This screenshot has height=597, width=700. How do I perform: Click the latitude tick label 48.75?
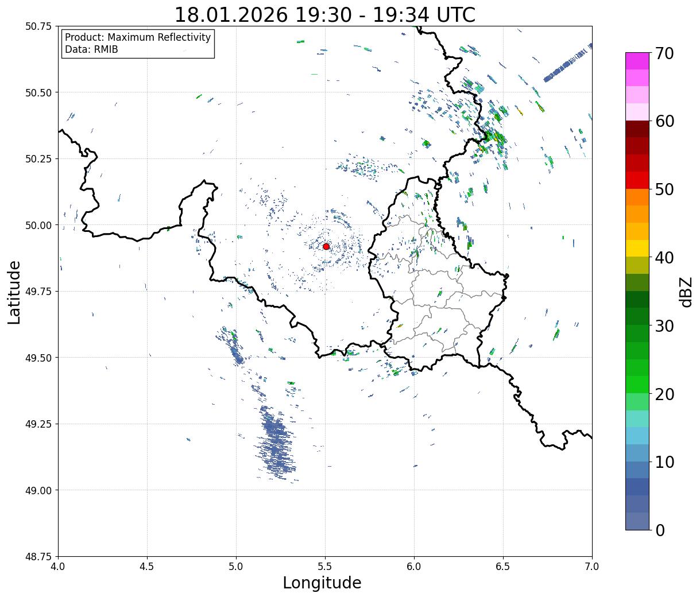coord(38,556)
